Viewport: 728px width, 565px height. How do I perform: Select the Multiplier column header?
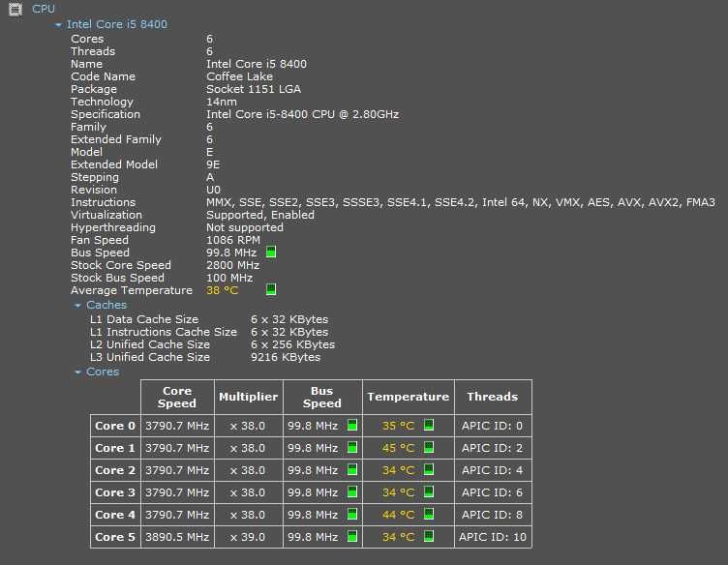click(x=249, y=397)
